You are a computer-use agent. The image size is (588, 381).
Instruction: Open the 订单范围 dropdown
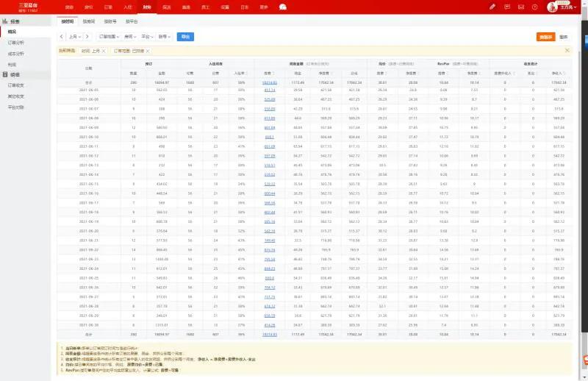[x=109, y=37]
